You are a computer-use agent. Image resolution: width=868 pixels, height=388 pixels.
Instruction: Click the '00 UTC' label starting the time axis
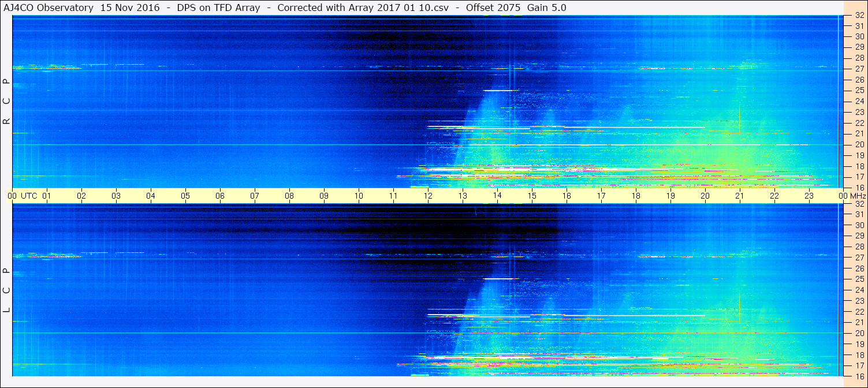point(22,196)
